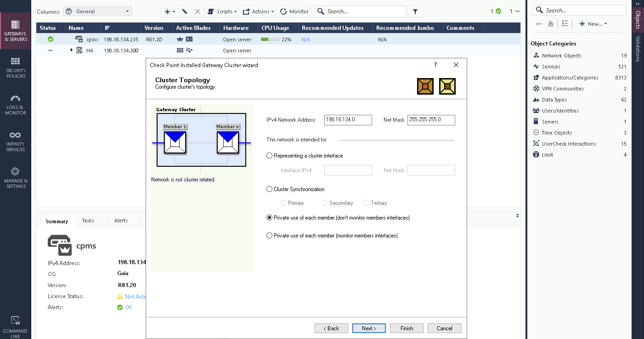The image size is (644, 339).
Task: Click the IPv4 Network Address field
Action: pos(348,120)
